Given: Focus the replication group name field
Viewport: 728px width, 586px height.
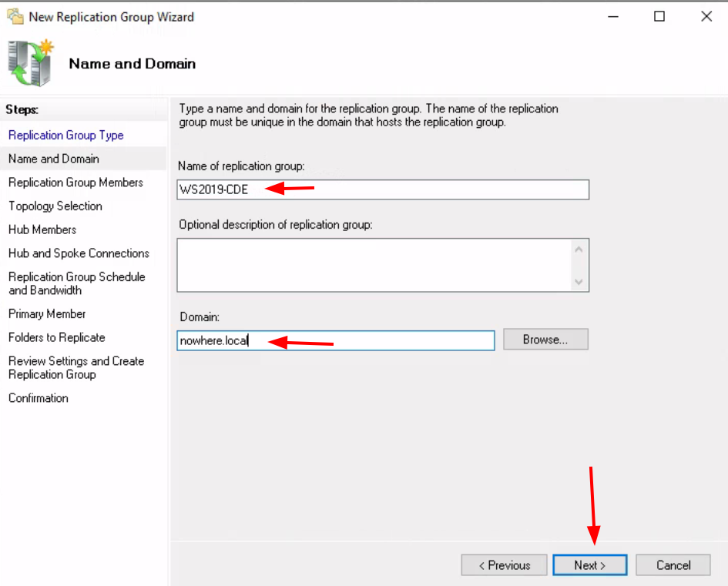Looking at the screenshot, I should pos(383,189).
